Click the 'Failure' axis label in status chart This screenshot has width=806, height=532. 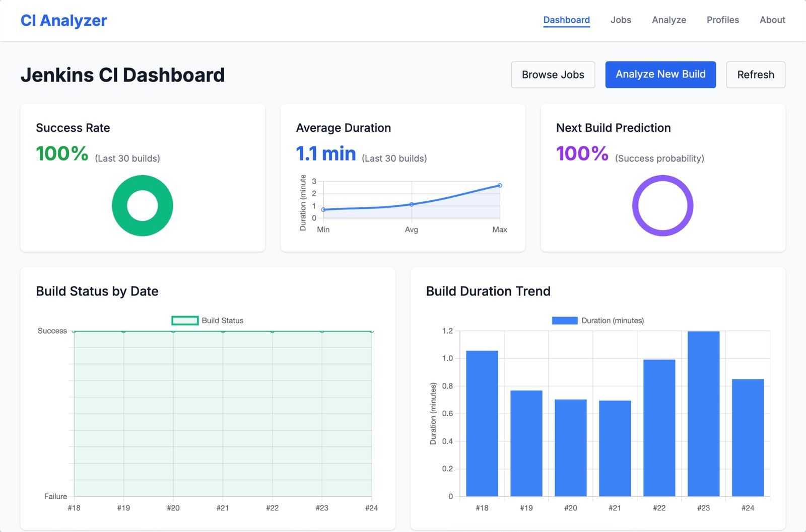[55, 496]
